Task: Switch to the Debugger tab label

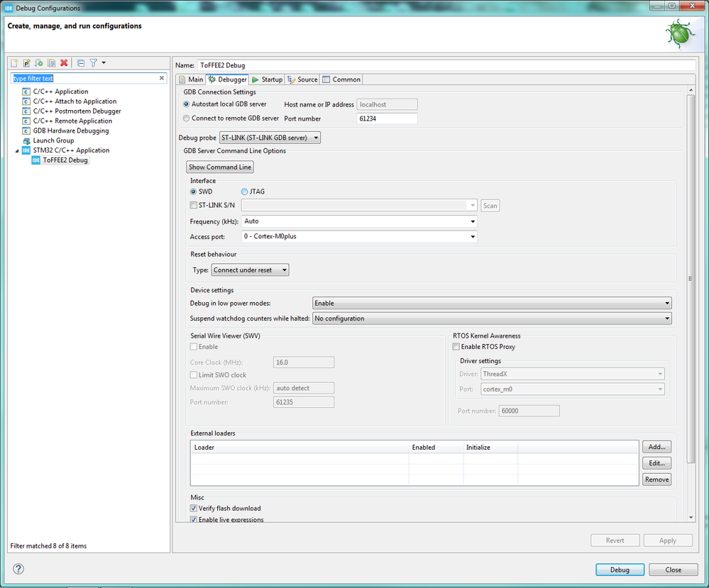Action: [x=232, y=79]
